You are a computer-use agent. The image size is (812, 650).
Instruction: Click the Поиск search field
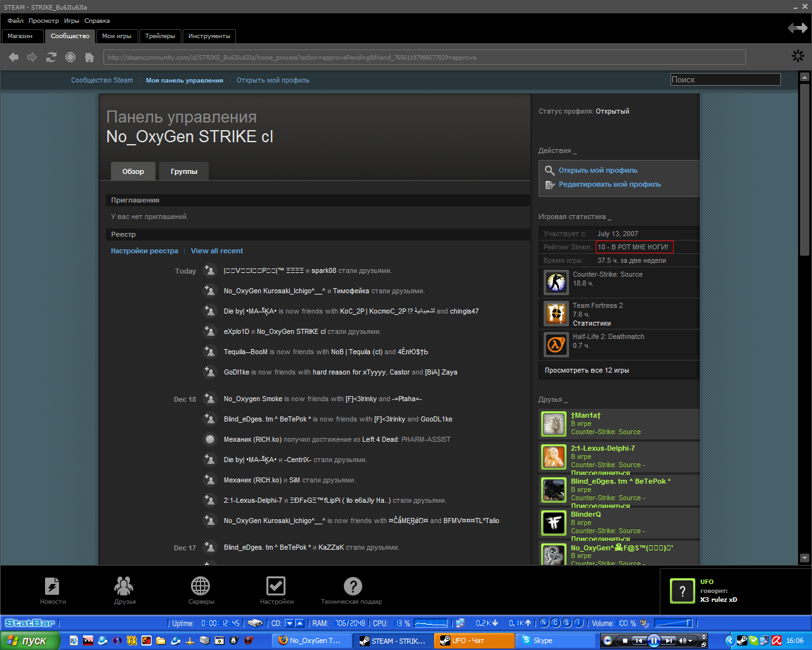726,79
